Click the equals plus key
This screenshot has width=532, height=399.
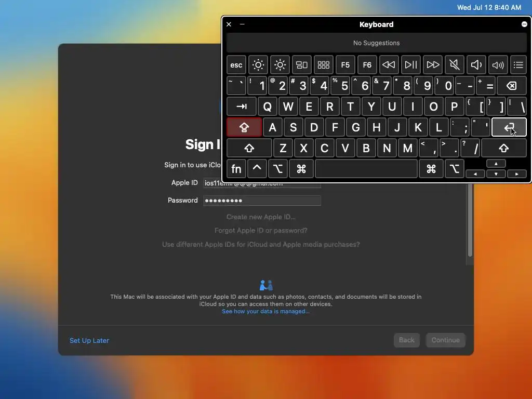[x=486, y=86]
